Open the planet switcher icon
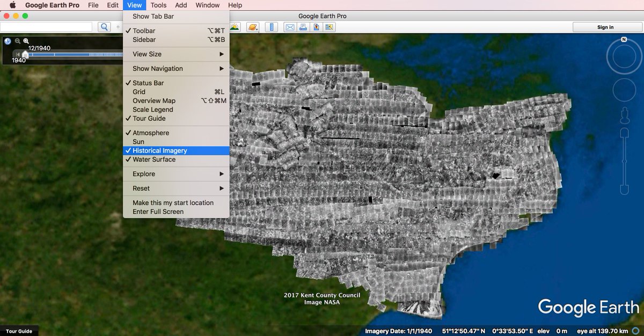 (253, 27)
